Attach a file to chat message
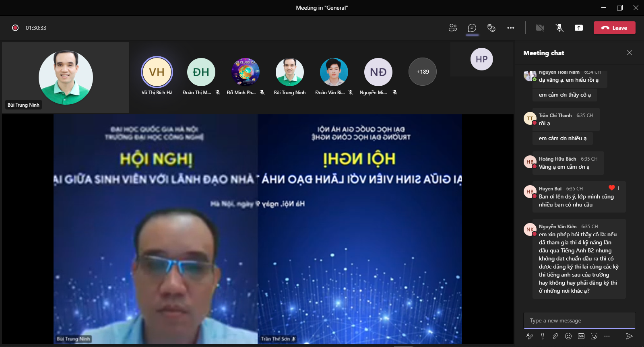This screenshot has width=644, height=347. tap(555, 336)
